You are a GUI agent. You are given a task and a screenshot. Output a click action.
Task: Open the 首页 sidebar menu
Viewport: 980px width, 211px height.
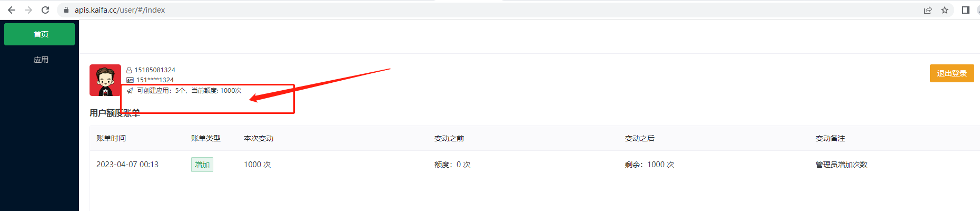tap(39, 34)
